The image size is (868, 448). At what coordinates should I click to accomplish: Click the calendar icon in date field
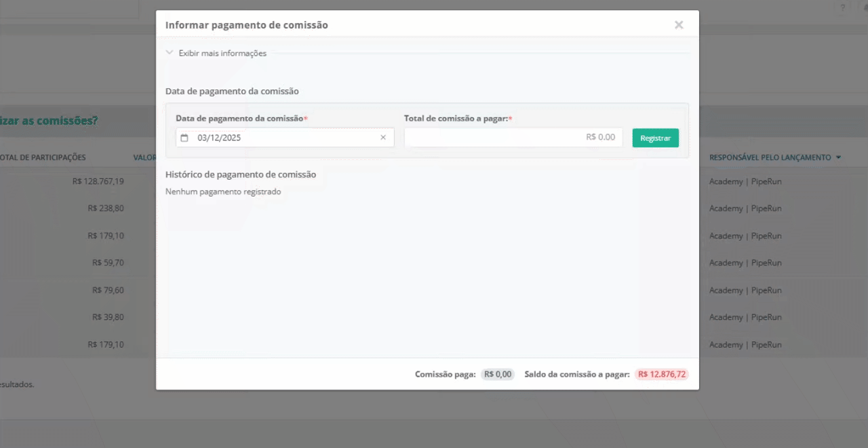coord(184,138)
